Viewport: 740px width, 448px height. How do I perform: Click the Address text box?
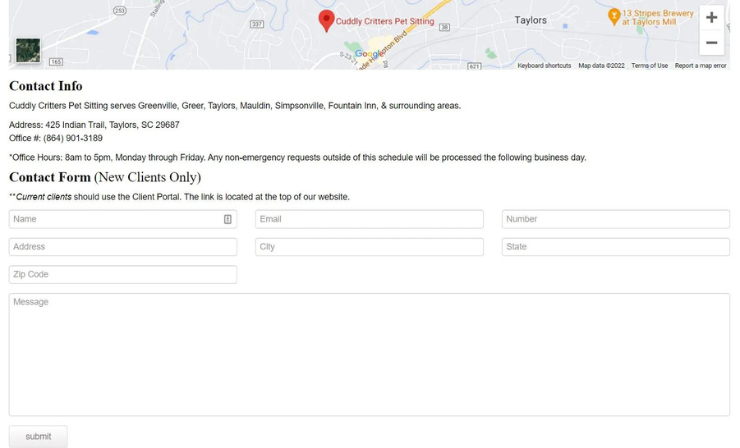tap(123, 247)
